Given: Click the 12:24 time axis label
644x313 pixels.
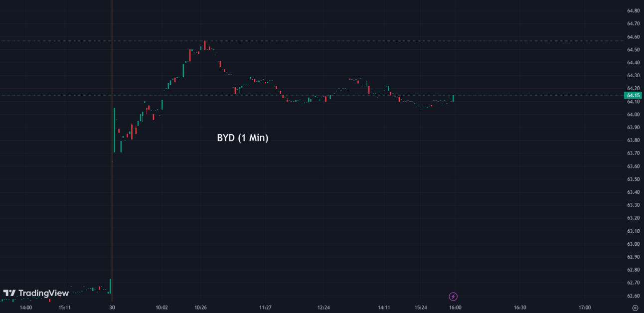Looking at the screenshot, I should 323,308.
